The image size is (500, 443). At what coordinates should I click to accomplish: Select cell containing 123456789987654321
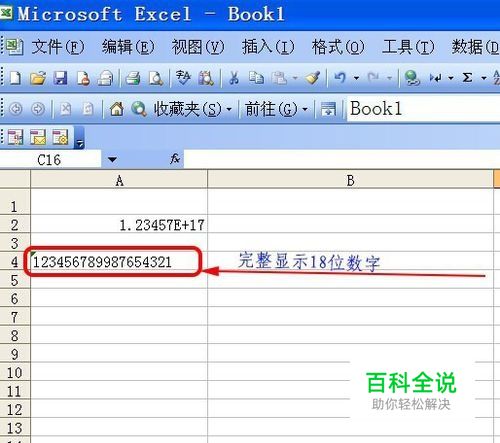(119, 261)
